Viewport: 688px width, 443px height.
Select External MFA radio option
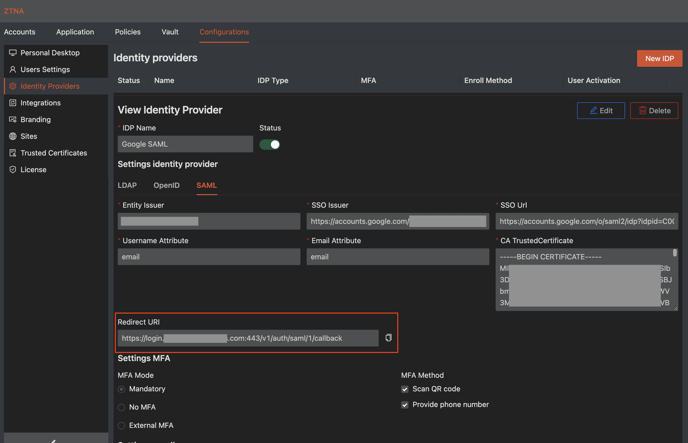[122, 425]
